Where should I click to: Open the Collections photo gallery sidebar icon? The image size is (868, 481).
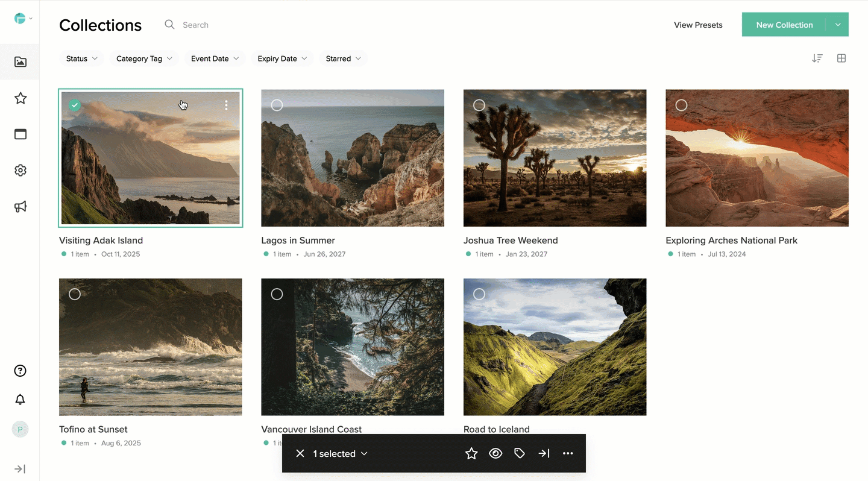click(x=20, y=61)
